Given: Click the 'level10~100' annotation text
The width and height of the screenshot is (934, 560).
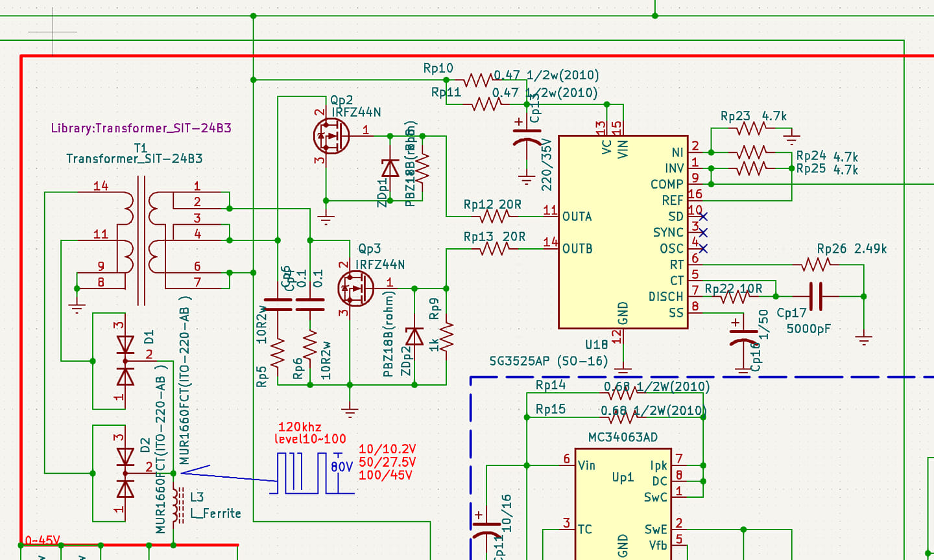Looking at the screenshot, I should (x=310, y=439).
